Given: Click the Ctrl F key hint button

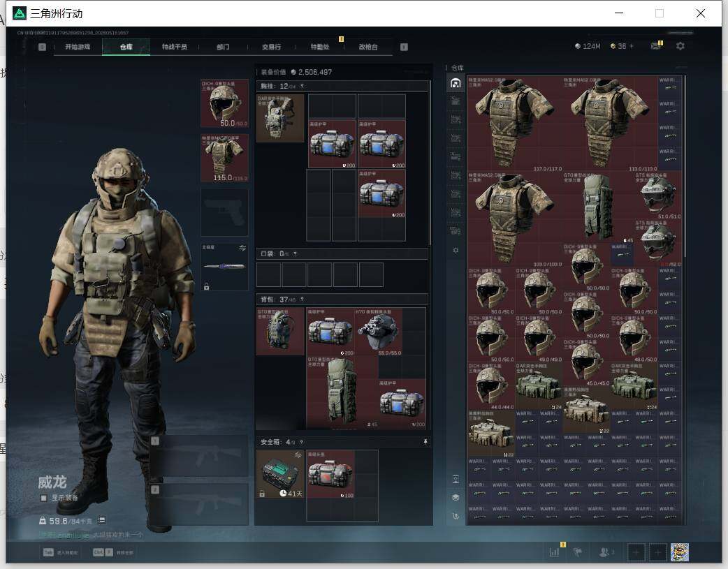Looking at the screenshot, I should click(103, 552).
